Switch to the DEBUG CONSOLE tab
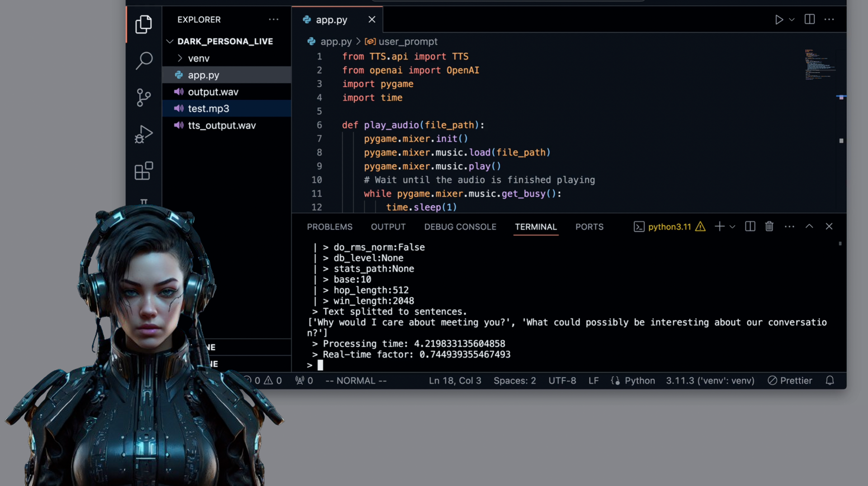 click(460, 226)
